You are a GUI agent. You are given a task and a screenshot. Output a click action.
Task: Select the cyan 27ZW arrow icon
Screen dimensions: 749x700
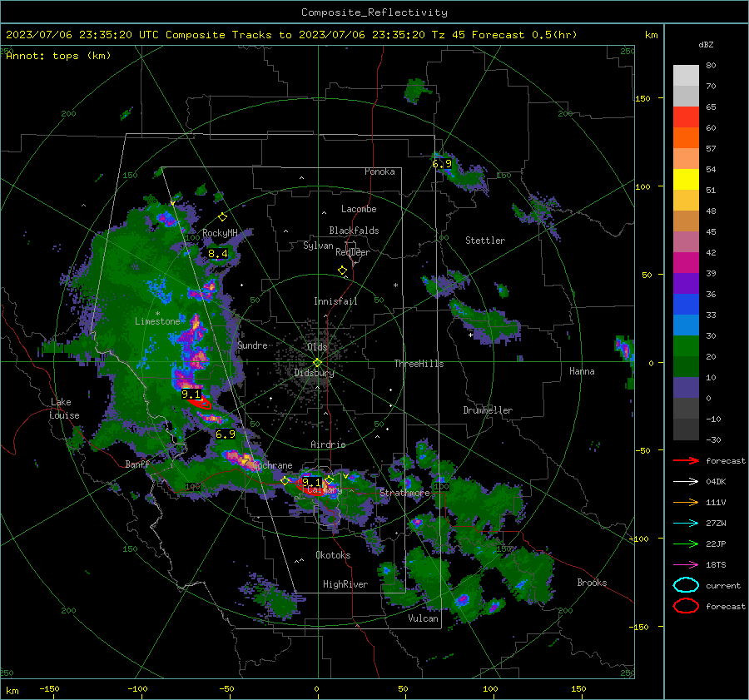686,524
